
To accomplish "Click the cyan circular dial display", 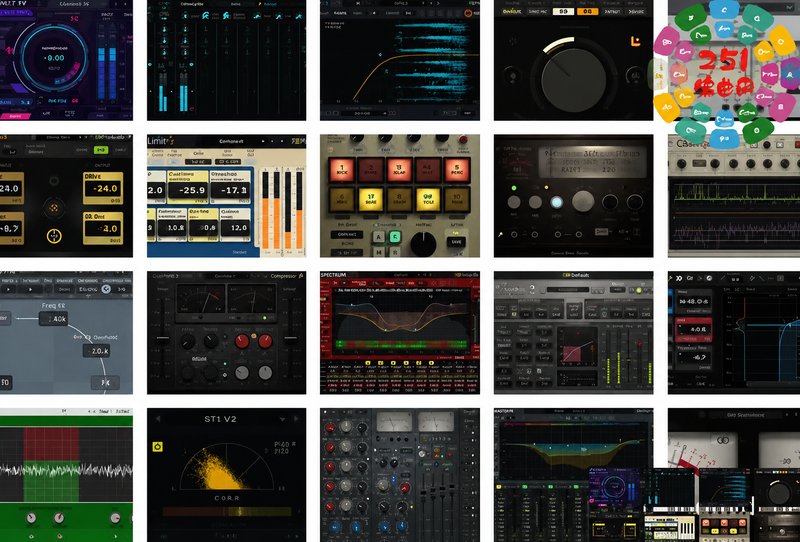I will [x=54, y=59].
